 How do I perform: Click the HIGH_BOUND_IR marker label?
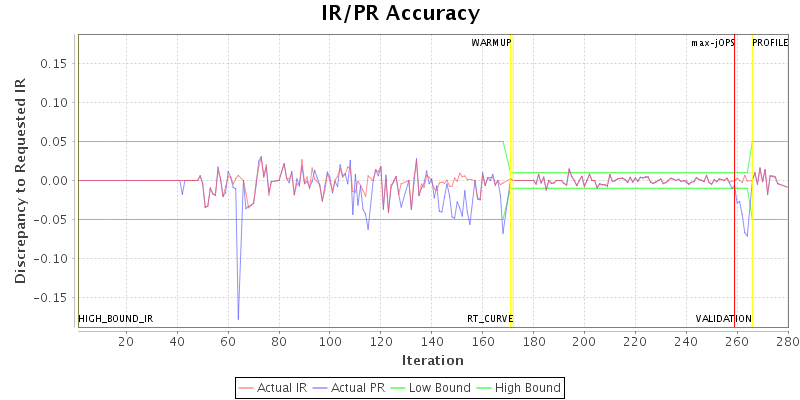pyautogui.click(x=116, y=318)
